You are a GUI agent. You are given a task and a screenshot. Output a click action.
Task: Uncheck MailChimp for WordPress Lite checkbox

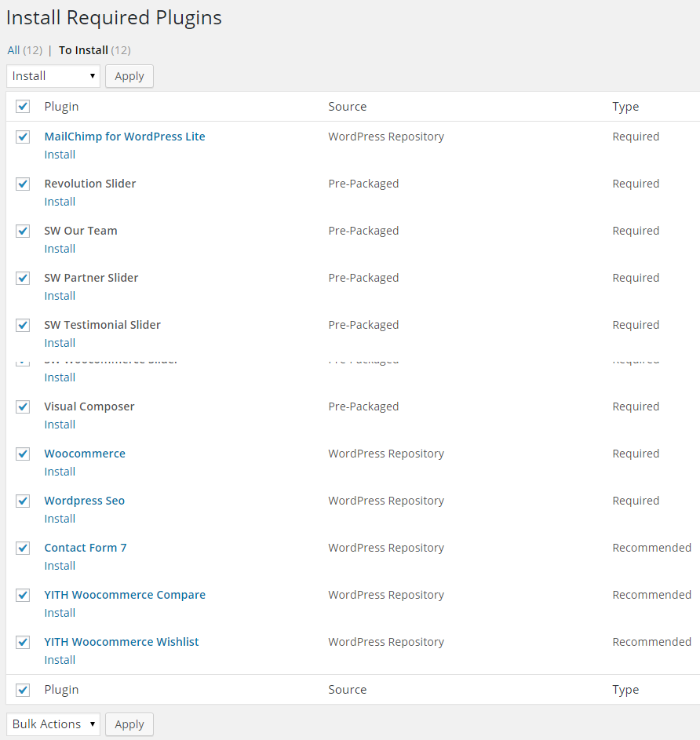coord(23,137)
